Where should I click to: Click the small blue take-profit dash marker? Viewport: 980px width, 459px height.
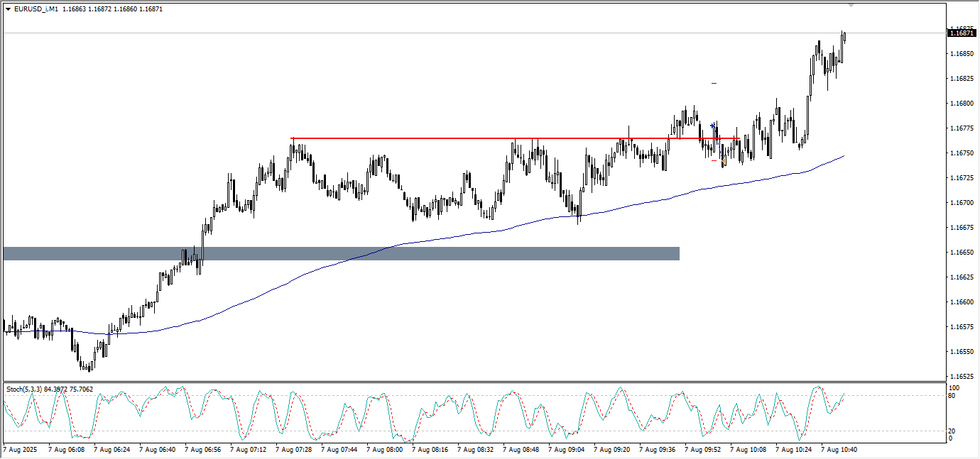click(x=714, y=83)
